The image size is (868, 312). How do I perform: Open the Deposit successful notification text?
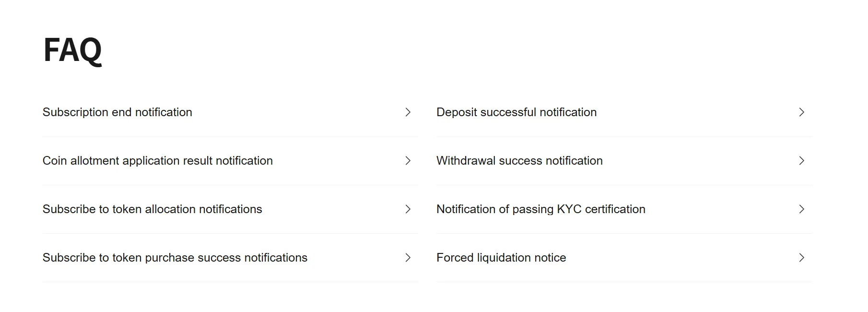coord(516,112)
